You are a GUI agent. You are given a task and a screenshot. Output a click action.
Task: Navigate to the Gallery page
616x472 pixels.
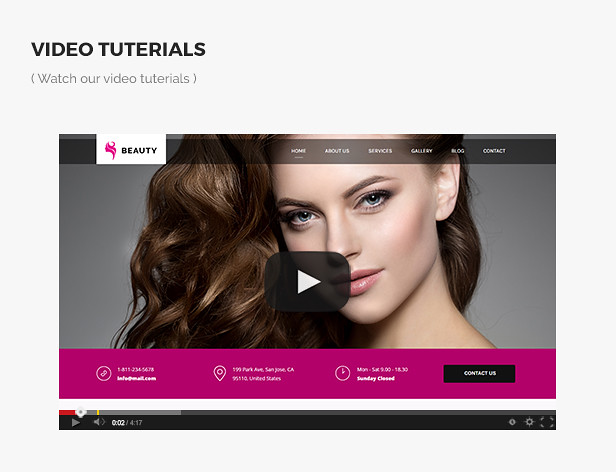point(421,151)
